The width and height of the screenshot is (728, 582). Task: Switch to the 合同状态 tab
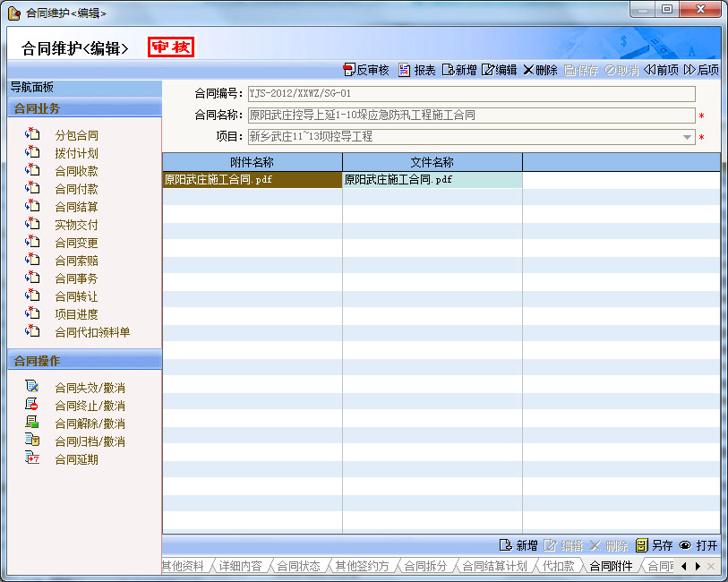(x=297, y=566)
